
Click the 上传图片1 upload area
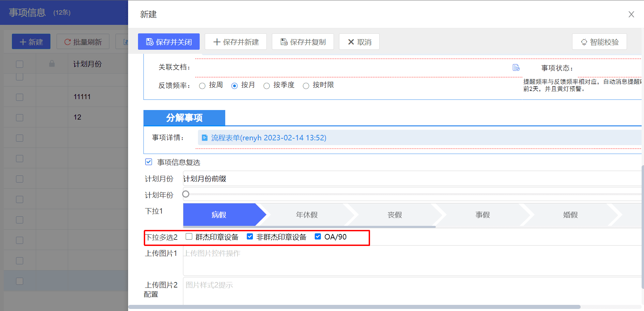(412, 261)
